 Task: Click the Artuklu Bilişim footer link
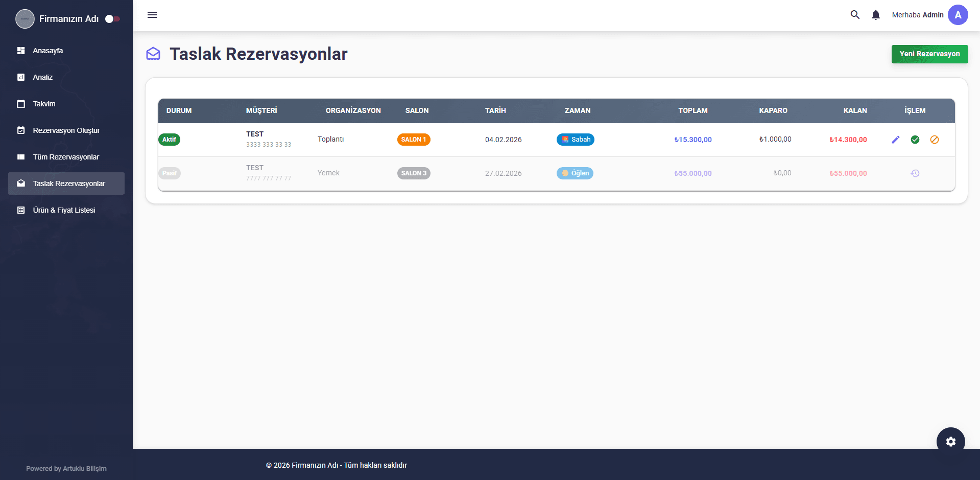pos(84,468)
